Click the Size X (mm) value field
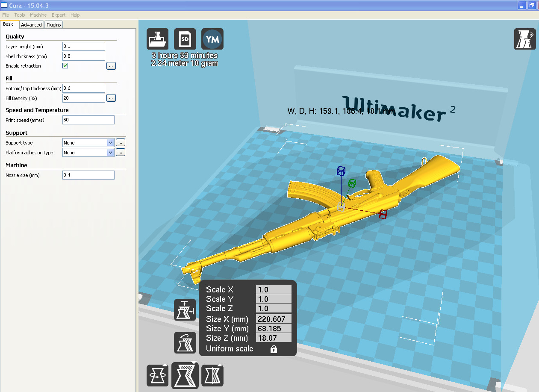This screenshot has height=392, width=539. [x=274, y=319]
